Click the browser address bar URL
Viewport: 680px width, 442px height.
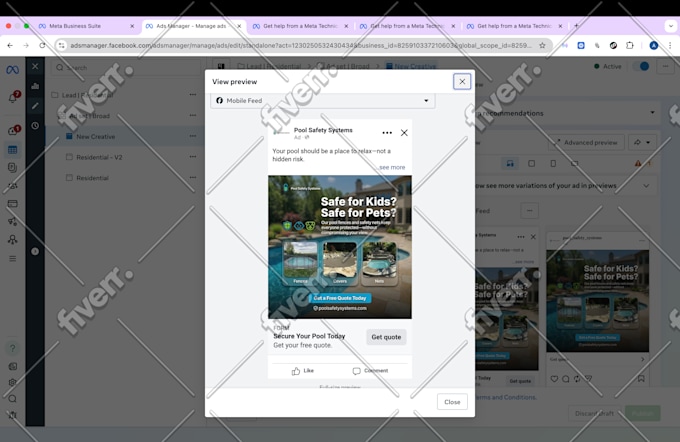(300, 46)
